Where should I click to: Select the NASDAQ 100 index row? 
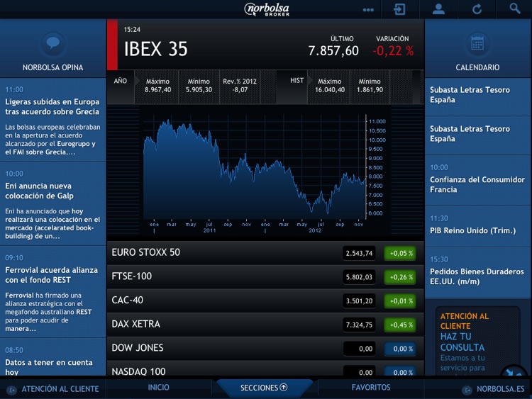tap(265, 369)
